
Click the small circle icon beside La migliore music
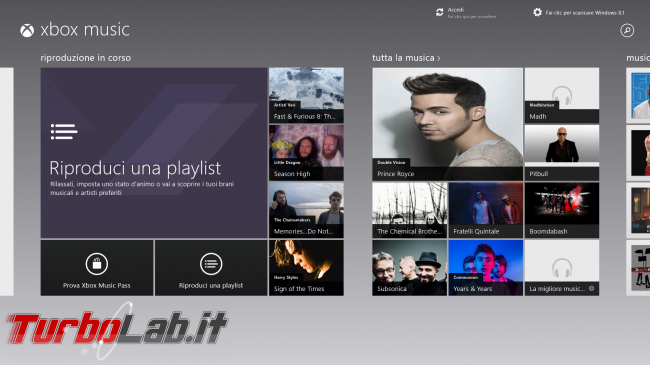pos(592,289)
